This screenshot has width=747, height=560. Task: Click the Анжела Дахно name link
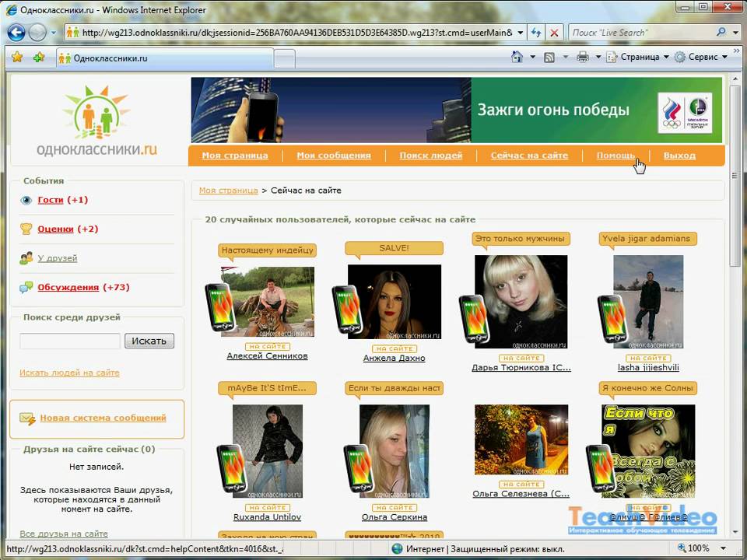click(394, 358)
